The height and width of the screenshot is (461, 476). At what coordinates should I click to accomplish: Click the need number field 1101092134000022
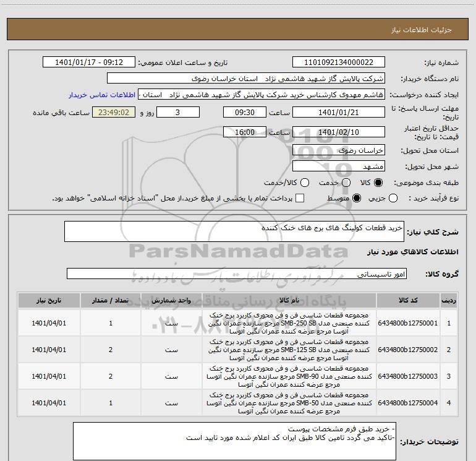(x=339, y=62)
